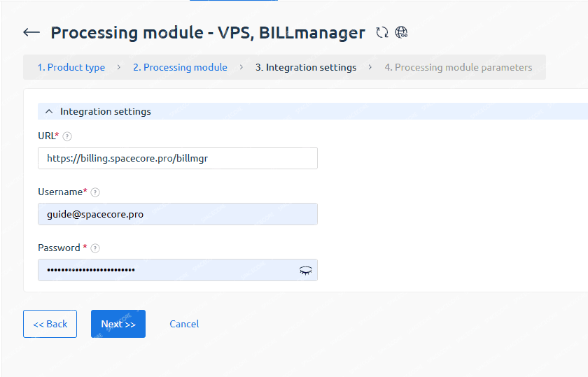This screenshot has width=588, height=377.
Task: Click the globe icon in the header
Action: coord(402,32)
